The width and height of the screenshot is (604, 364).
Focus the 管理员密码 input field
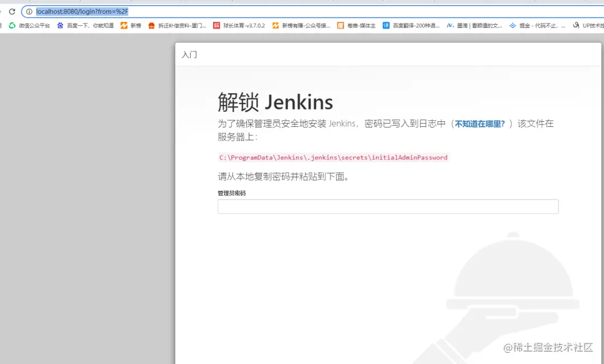click(x=388, y=206)
